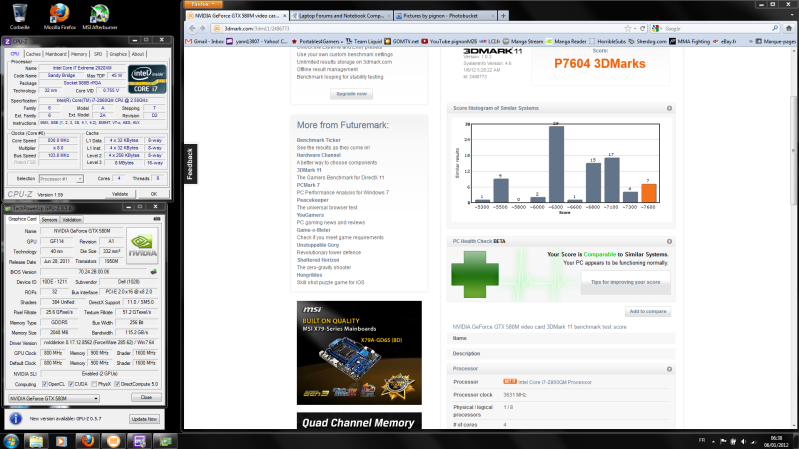
Task: Go forward with Firefox forward arrow
Action: click(203, 29)
